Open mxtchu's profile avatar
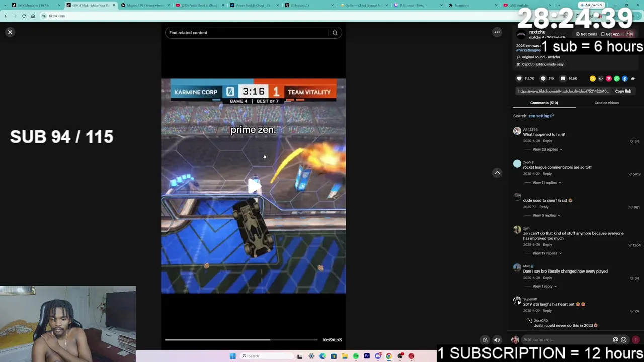 521,35
